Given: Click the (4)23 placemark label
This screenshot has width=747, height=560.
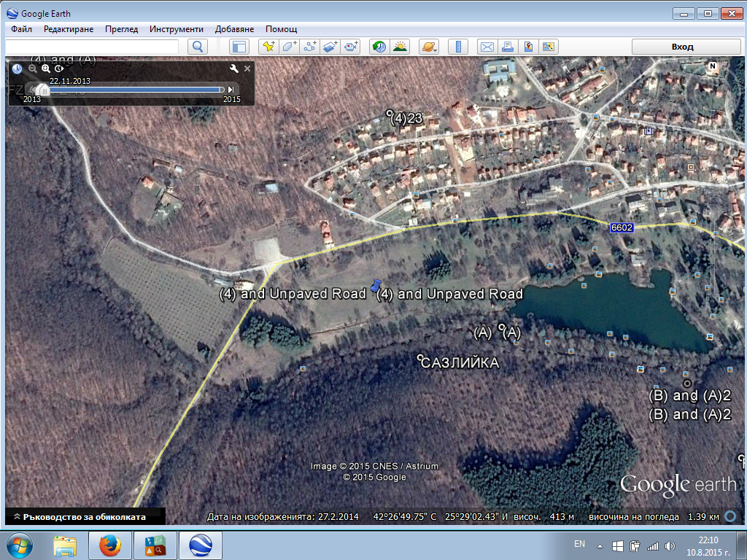Looking at the screenshot, I should 406,118.
